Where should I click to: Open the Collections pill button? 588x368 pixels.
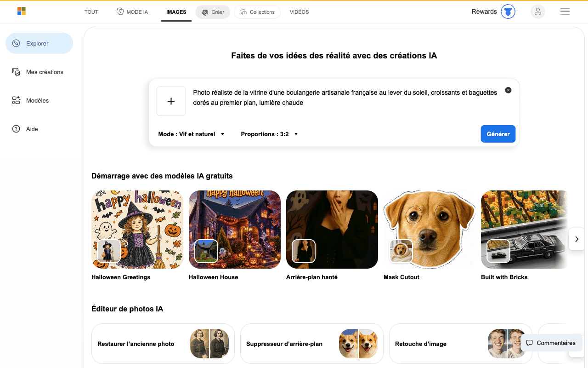point(257,12)
